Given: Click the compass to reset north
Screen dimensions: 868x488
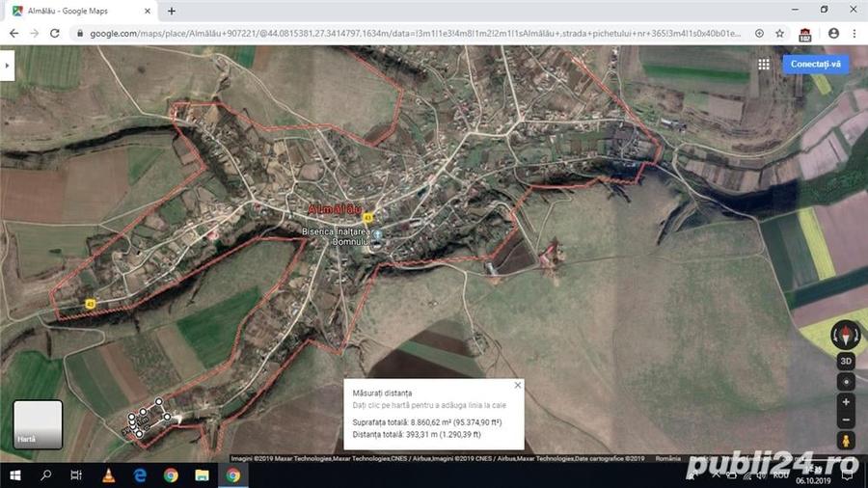Looking at the screenshot, I should click(845, 335).
